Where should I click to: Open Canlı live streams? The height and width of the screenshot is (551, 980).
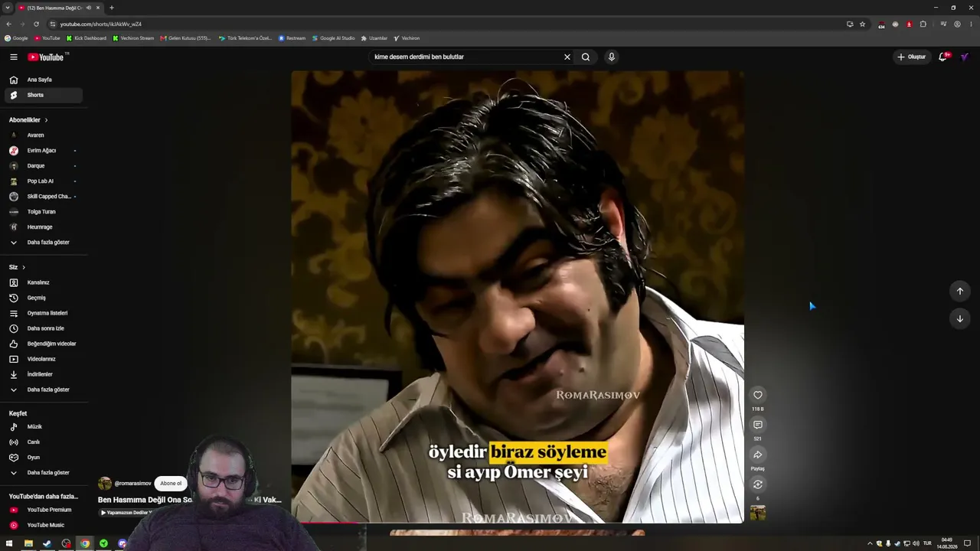point(44,442)
